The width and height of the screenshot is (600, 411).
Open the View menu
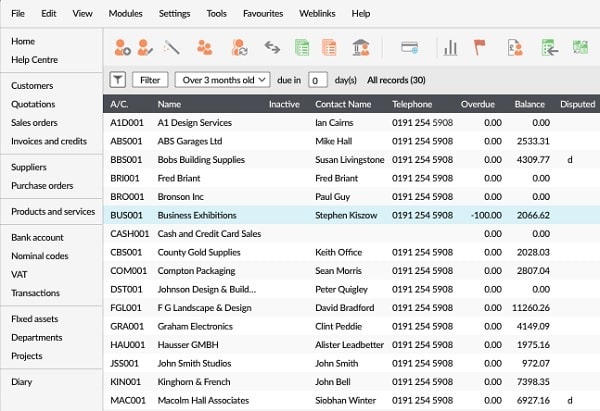pos(82,13)
